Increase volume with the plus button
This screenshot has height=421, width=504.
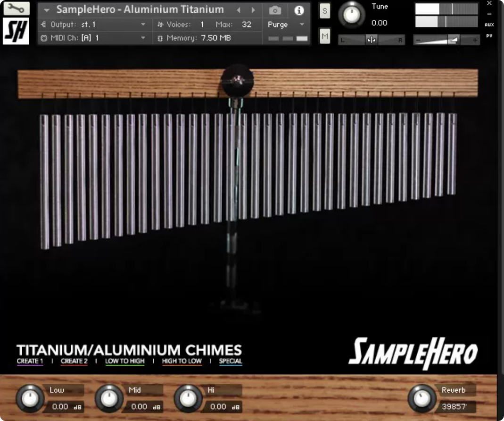coord(475,40)
